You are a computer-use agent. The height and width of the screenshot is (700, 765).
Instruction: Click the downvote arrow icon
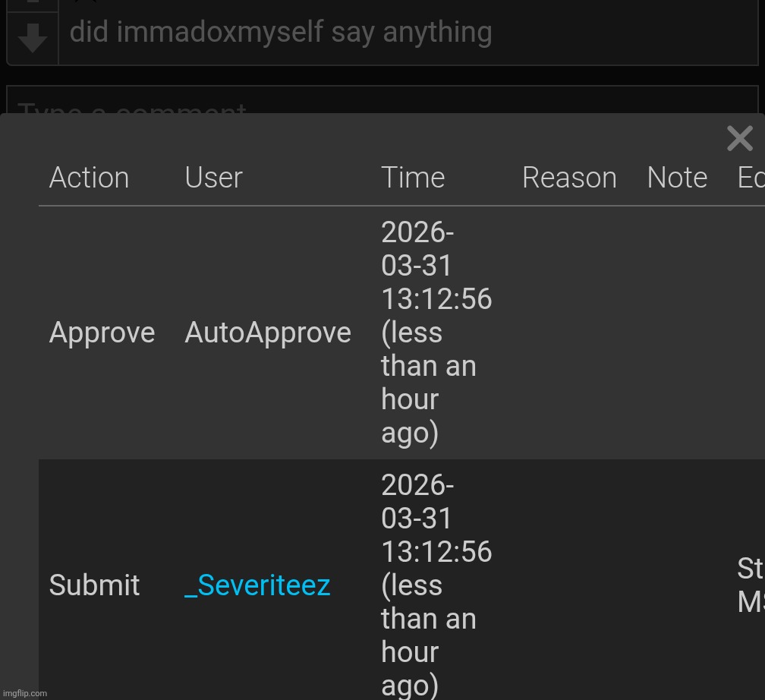(x=32, y=38)
